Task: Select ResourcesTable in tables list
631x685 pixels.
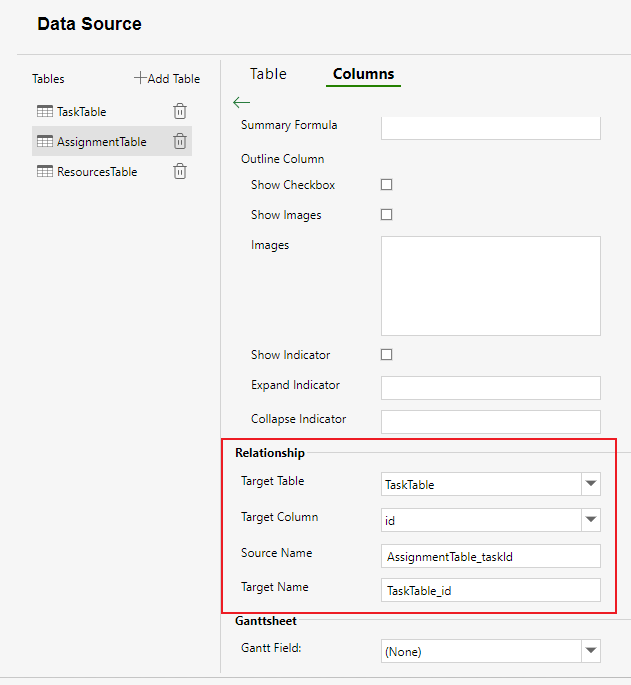Action: 112,172
